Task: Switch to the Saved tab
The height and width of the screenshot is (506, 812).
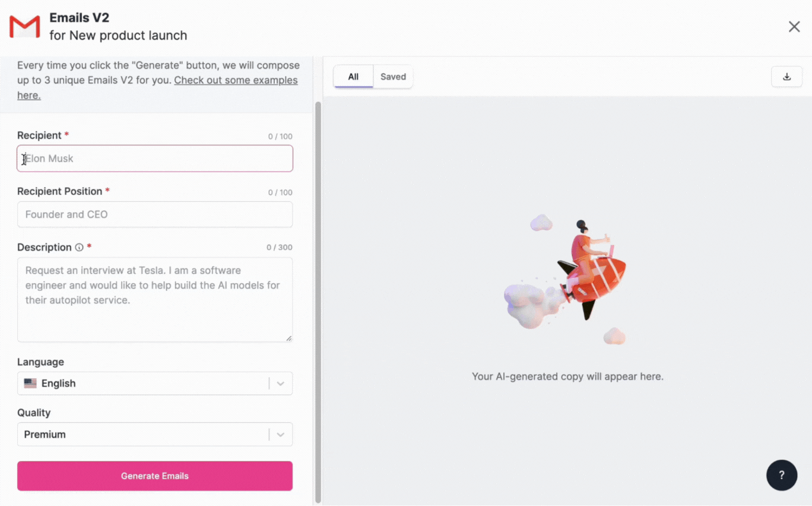Action: point(393,77)
